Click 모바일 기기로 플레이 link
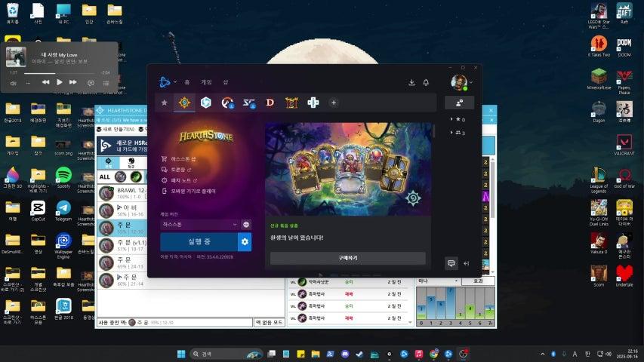This screenshot has width=644, height=362. point(189,192)
